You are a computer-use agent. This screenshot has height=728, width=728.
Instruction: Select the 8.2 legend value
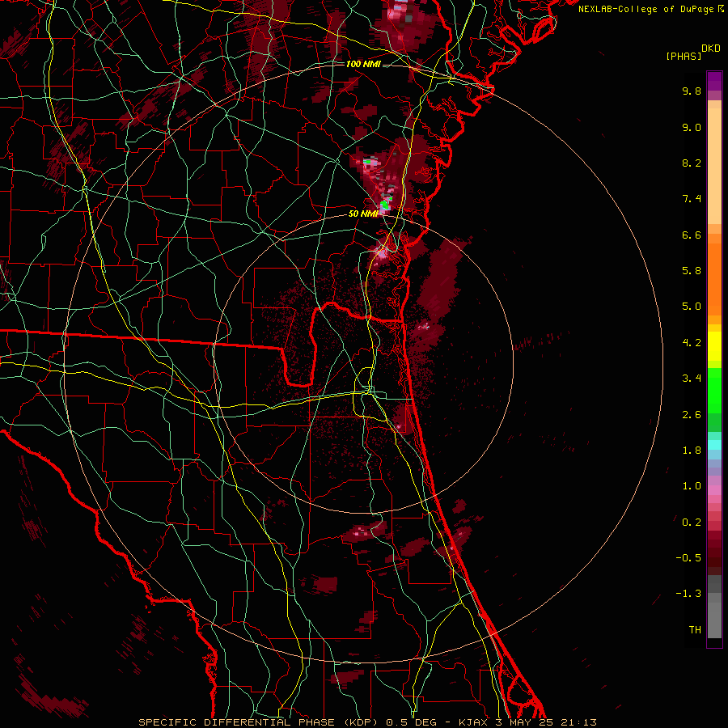click(x=692, y=163)
